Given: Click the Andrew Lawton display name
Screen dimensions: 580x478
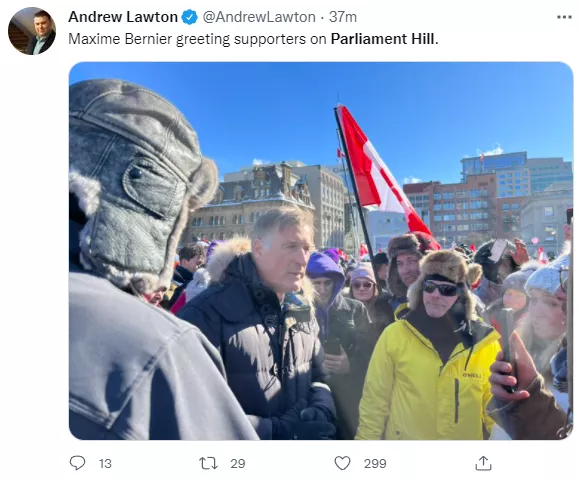Looking at the screenshot, I should click(x=123, y=17).
